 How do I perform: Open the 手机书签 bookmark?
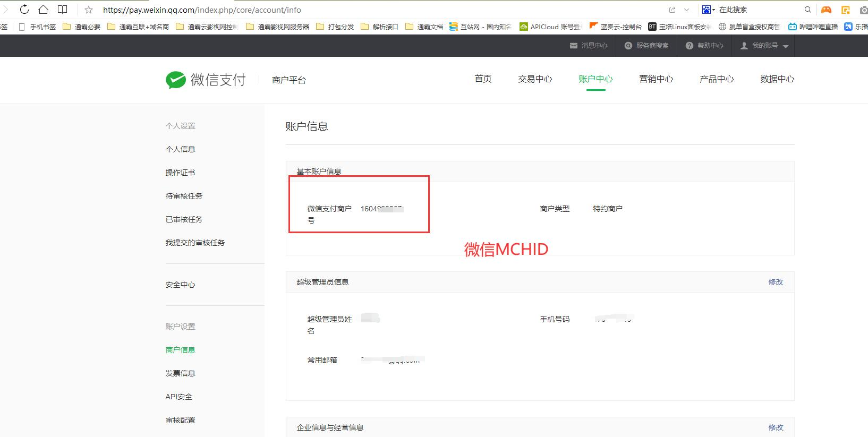coord(37,27)
